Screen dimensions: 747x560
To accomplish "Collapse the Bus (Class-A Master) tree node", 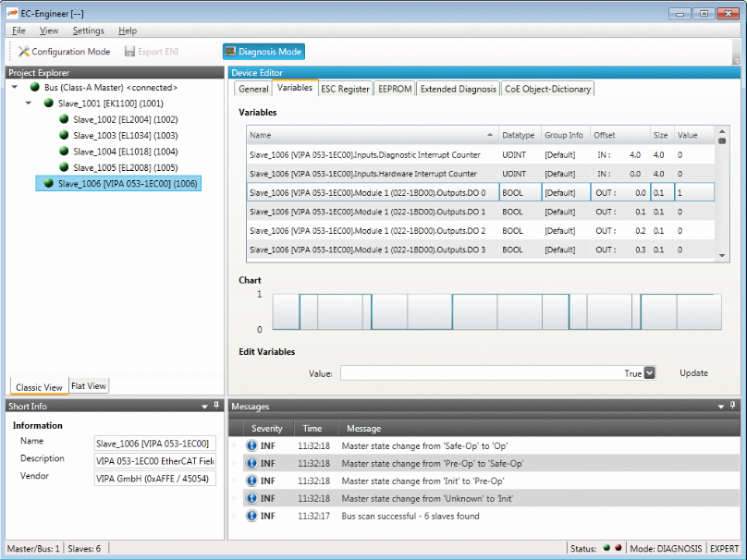I will click(x=15, y=87).
